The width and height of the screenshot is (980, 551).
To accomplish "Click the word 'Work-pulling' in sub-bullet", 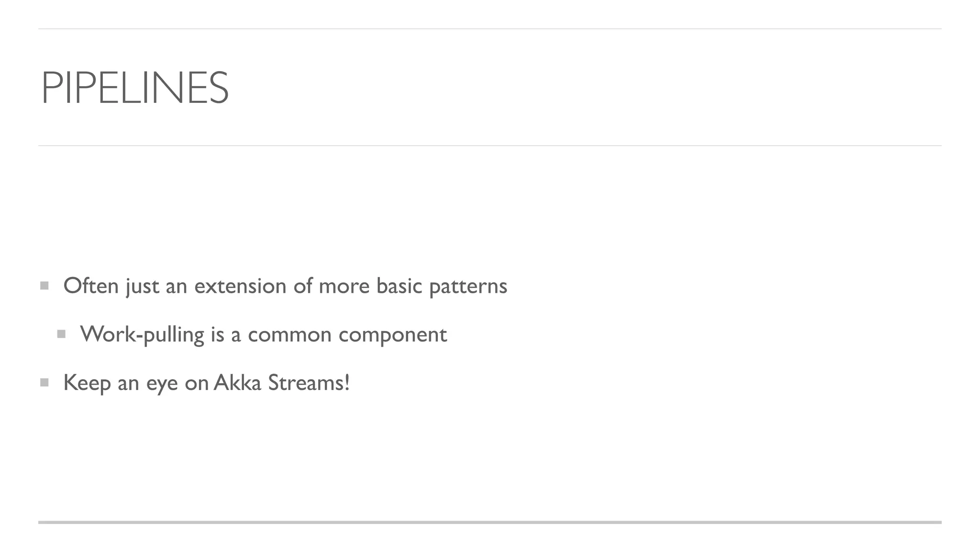I will click(x=142, y=335).
